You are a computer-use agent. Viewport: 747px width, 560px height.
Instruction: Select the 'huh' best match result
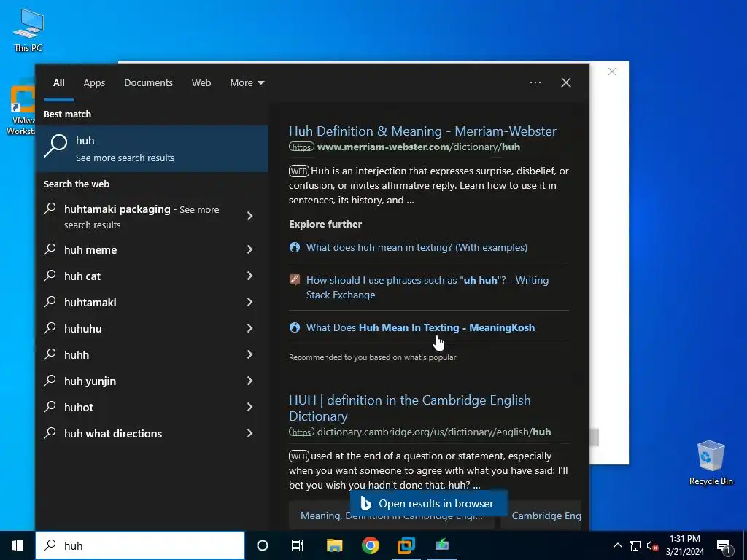152,149
